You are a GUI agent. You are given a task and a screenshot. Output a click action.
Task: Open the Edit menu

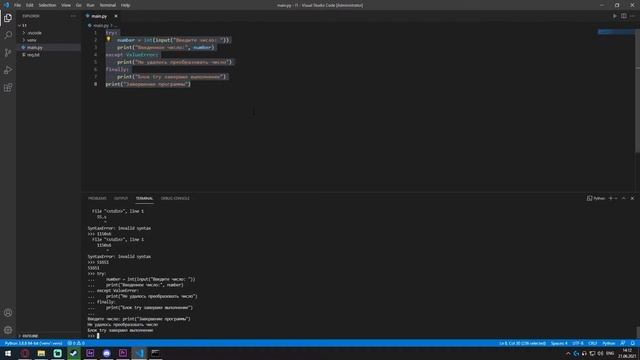click(30, 5)
